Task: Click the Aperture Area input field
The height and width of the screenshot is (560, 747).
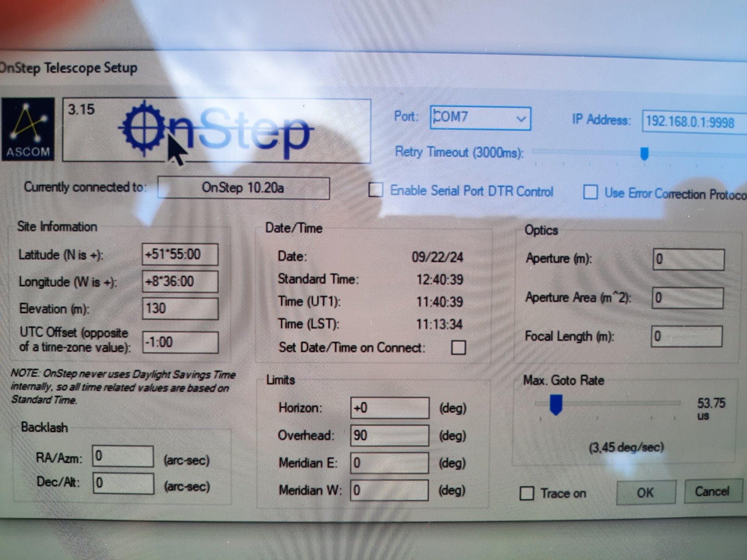Action: 687,298
